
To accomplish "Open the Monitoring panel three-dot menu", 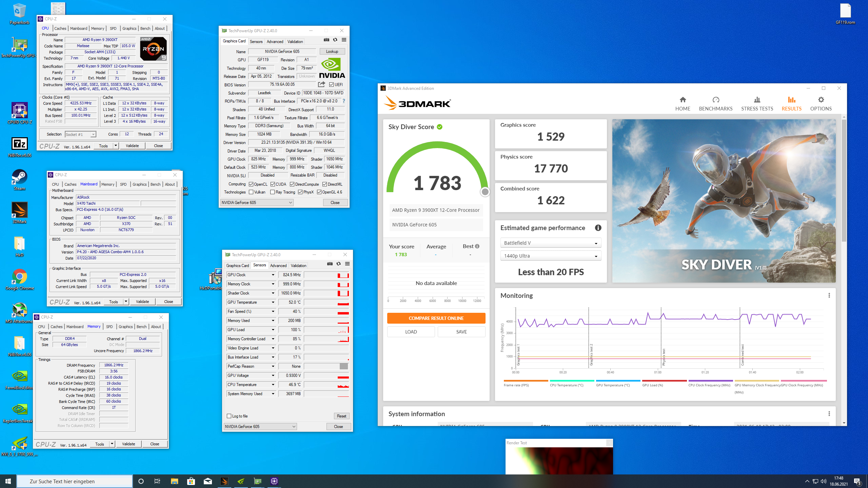I will tap(829, 296).
